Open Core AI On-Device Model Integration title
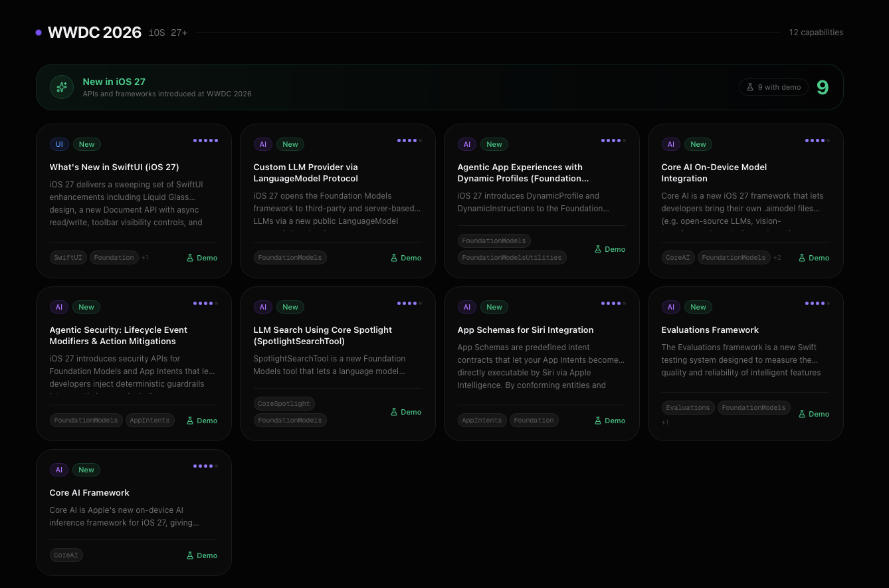 (x=714, y=173)
